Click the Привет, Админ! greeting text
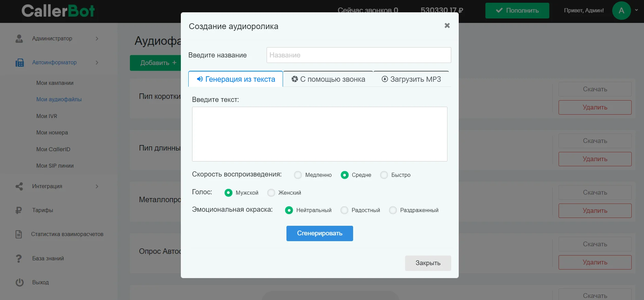This screenshot has width=644, height=300. click(x=584, y=11)
